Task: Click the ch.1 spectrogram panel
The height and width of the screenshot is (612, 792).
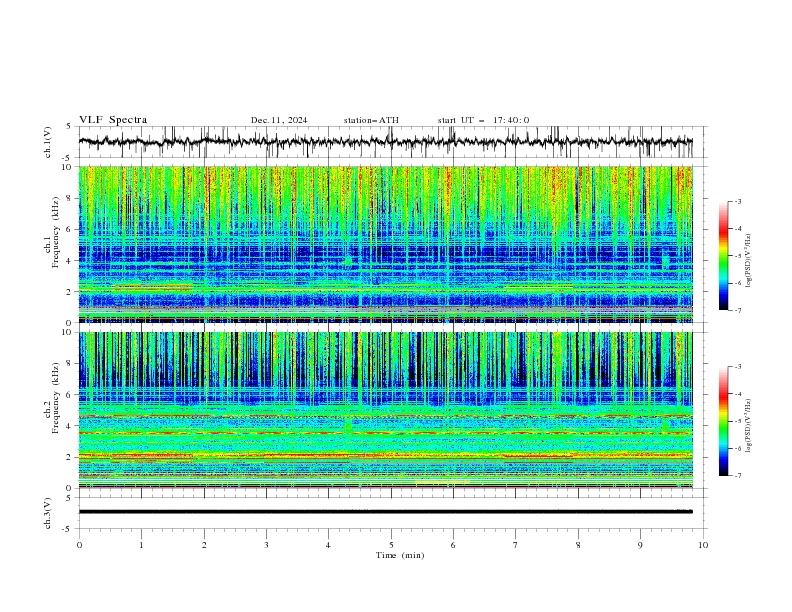Action: click(386, 244)
